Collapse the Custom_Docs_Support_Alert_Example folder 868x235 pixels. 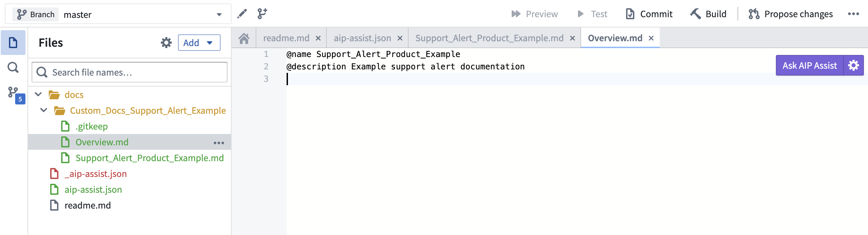point(44,110)
